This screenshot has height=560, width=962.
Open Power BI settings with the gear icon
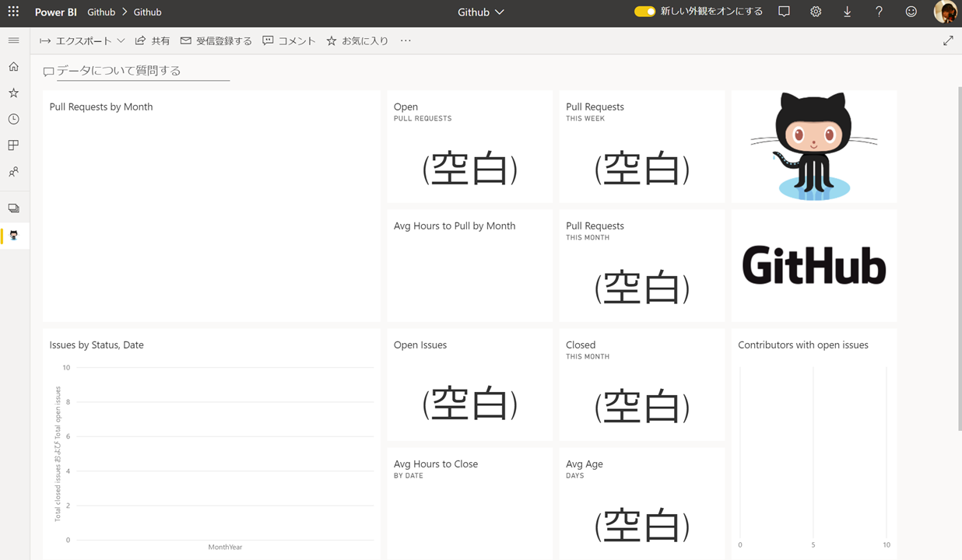click(815, 12)
